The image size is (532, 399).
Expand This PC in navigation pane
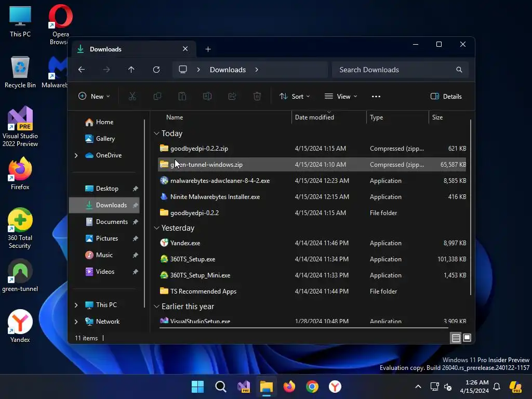76,305
